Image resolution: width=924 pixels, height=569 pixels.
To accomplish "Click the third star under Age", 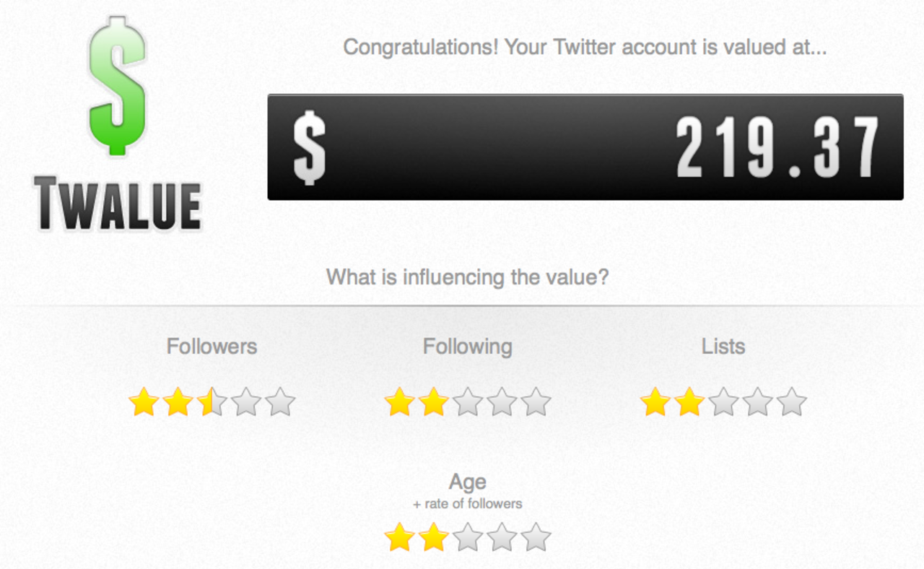I will tap(468, 538).
